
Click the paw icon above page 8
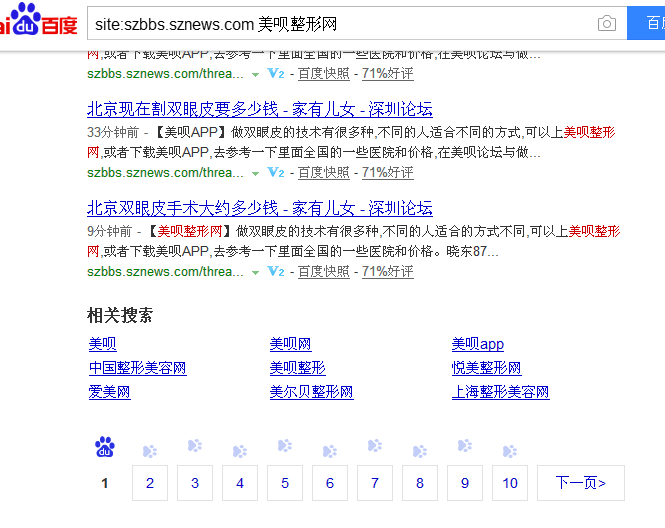point(420,451)
